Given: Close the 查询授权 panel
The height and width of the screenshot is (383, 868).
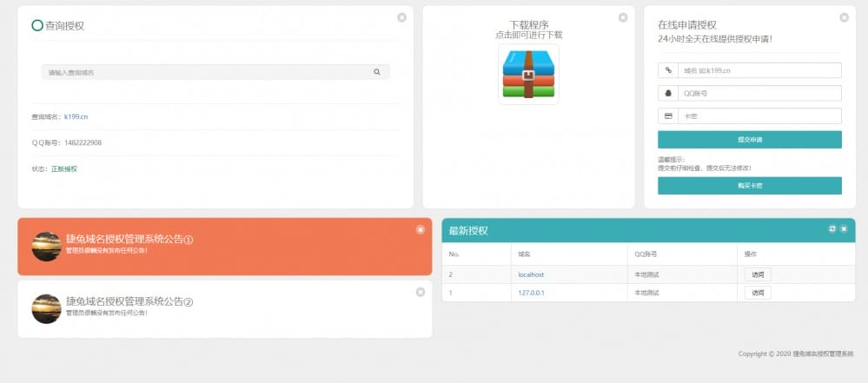Looking at the screenshot, I should tap(401, 17).
